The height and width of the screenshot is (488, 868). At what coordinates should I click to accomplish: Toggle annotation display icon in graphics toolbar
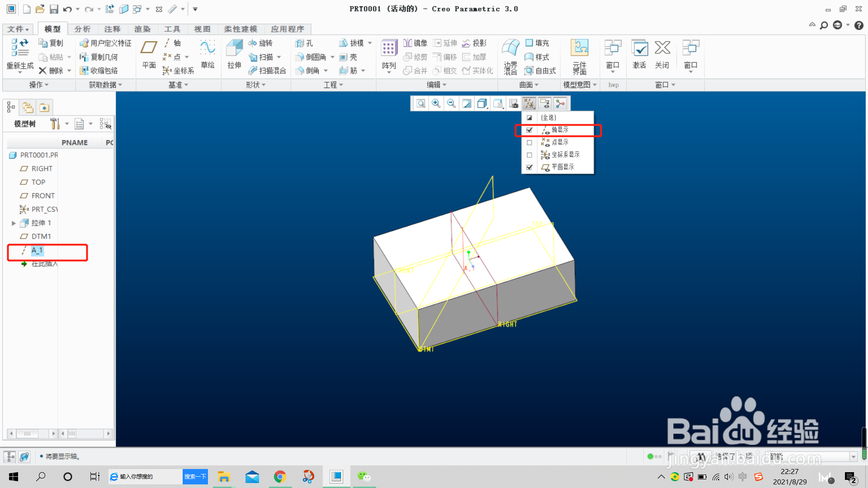click(x=545, y=104)
